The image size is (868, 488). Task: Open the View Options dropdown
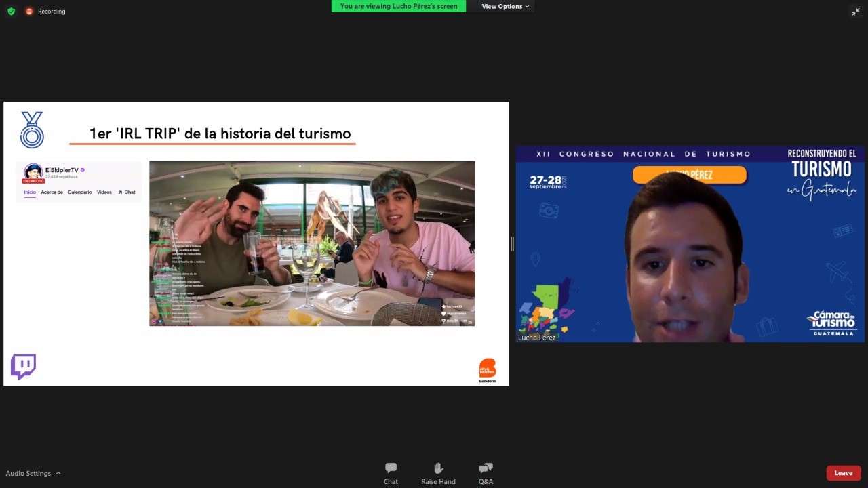[x=505, y=6]
